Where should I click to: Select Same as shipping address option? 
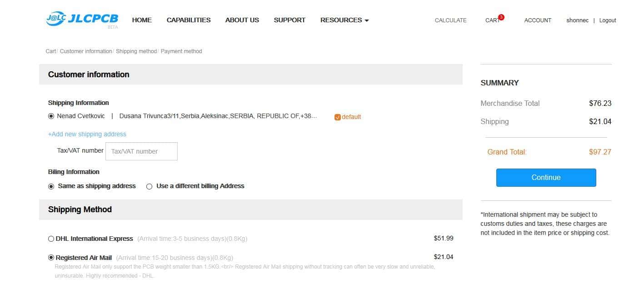[51, 186]
